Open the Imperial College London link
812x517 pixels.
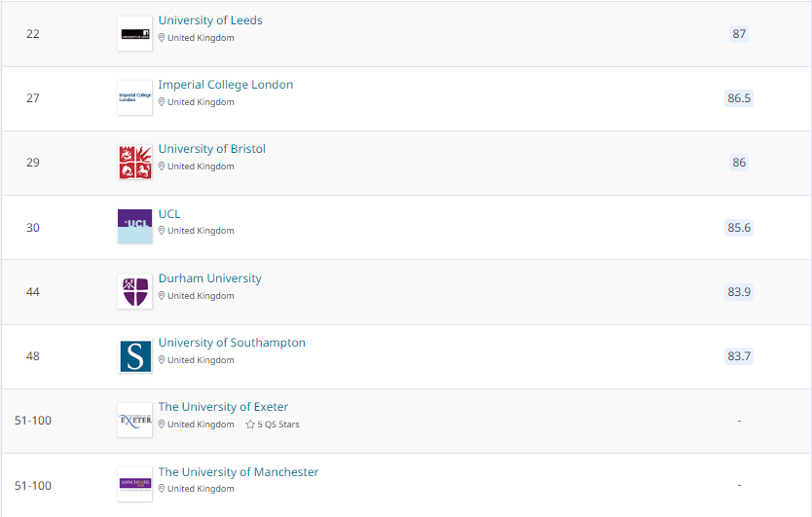(x=226, y=85)
